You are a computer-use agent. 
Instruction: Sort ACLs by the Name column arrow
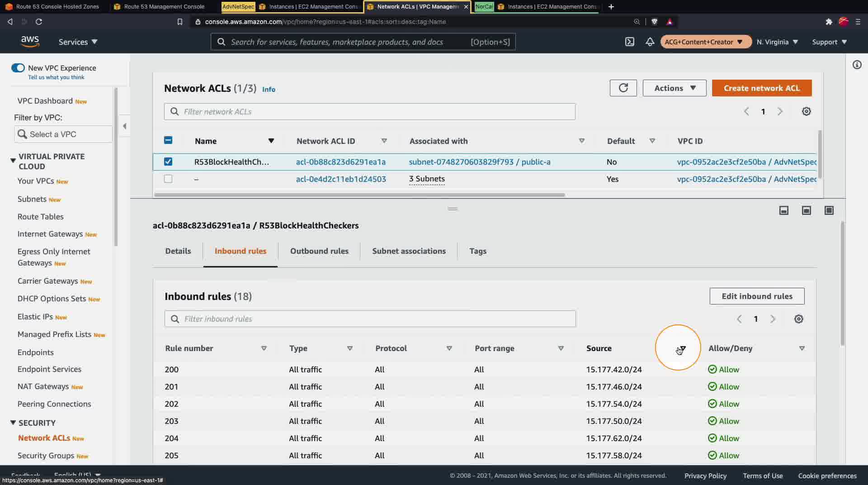271,141
